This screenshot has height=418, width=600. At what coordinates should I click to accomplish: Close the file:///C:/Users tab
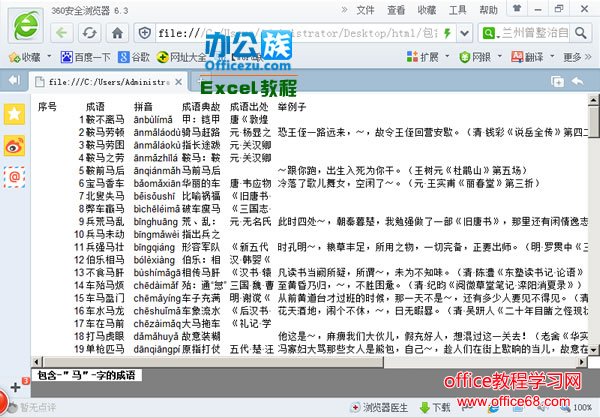click(x=178, y=82)
